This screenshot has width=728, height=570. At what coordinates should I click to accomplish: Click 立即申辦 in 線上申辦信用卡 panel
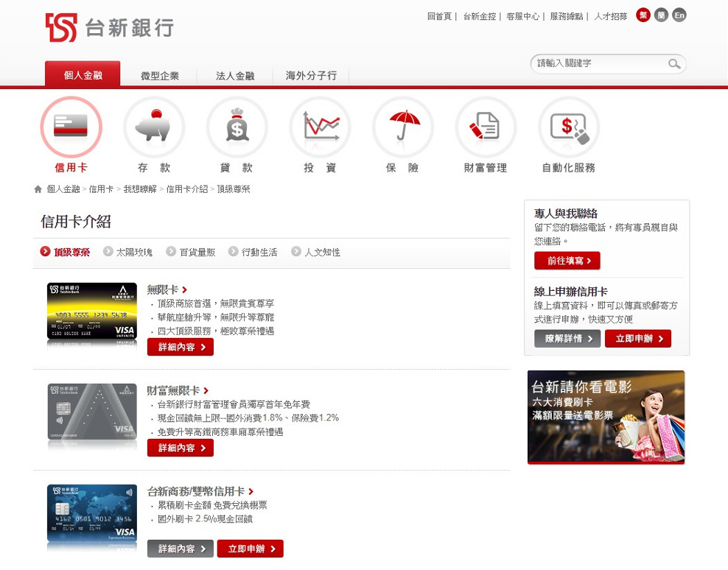638,339
